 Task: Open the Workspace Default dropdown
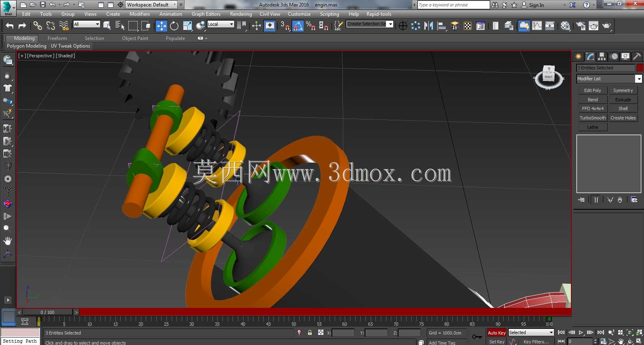tap(151, 5)
